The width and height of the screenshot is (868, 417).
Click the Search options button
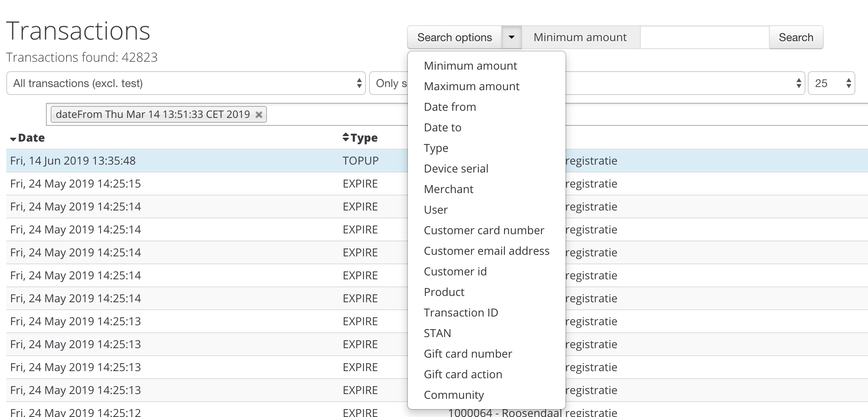455,37
